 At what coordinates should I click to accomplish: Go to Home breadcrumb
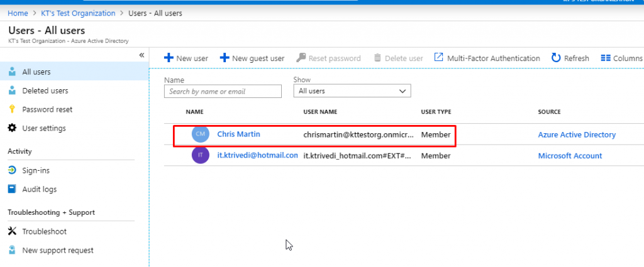click(x=18, y=13)
